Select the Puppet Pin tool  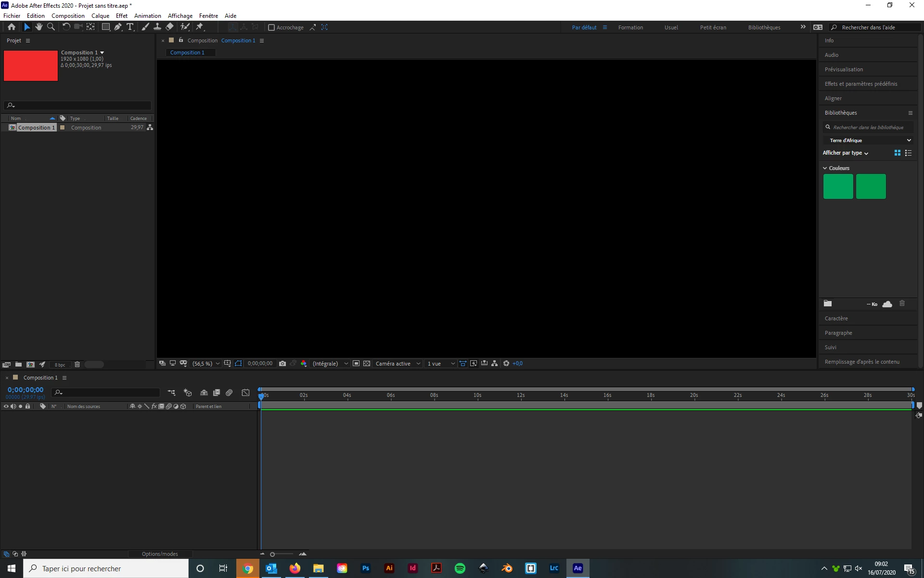point(200,27)
